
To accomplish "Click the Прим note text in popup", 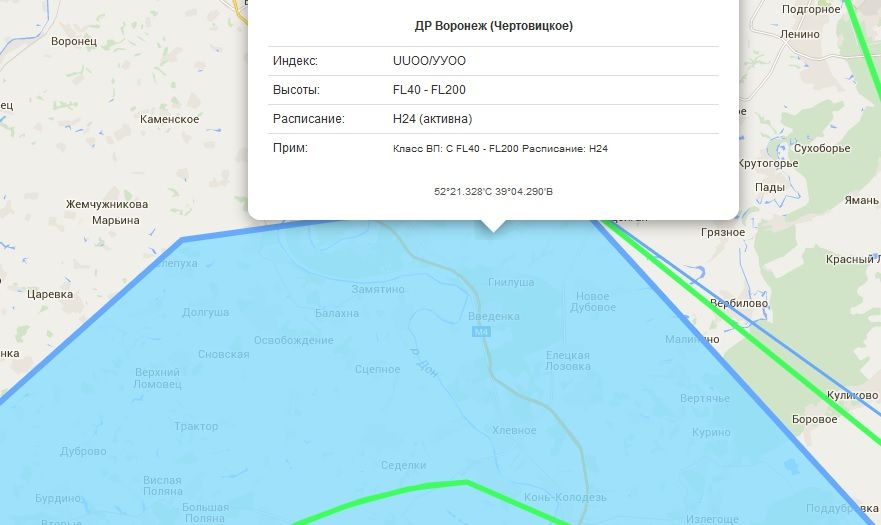I will pyautogui.click(x=501, y=149).
